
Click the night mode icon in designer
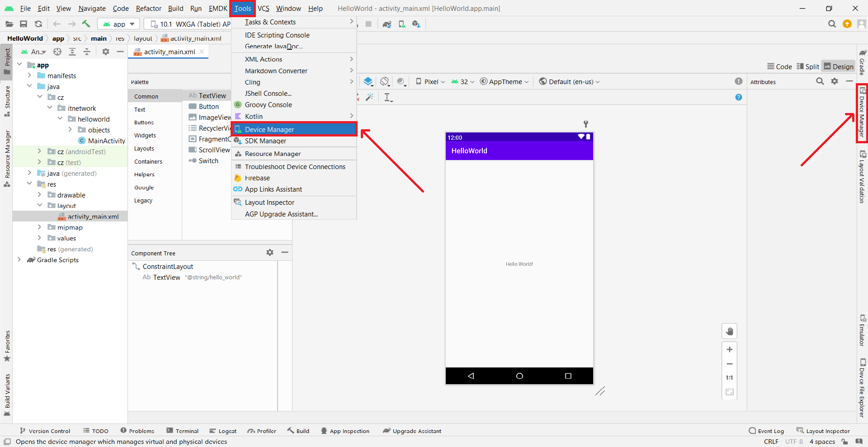[x=401, y=82]
